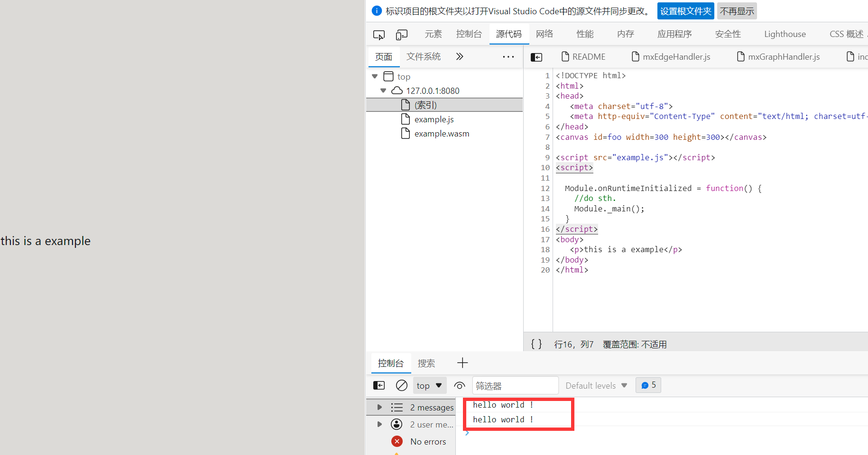Clear the console with the ban icon
Screen dimensions: 868x455
(402, 385)
